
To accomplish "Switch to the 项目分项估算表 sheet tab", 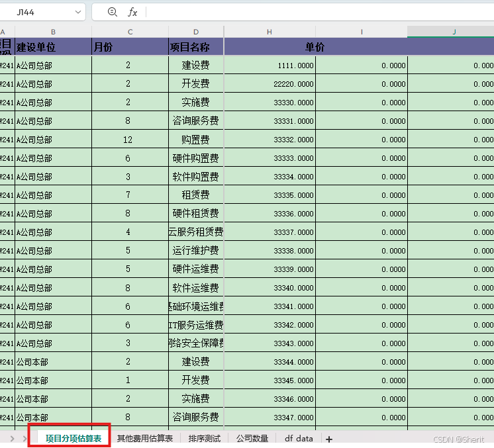I will (74, 438).
